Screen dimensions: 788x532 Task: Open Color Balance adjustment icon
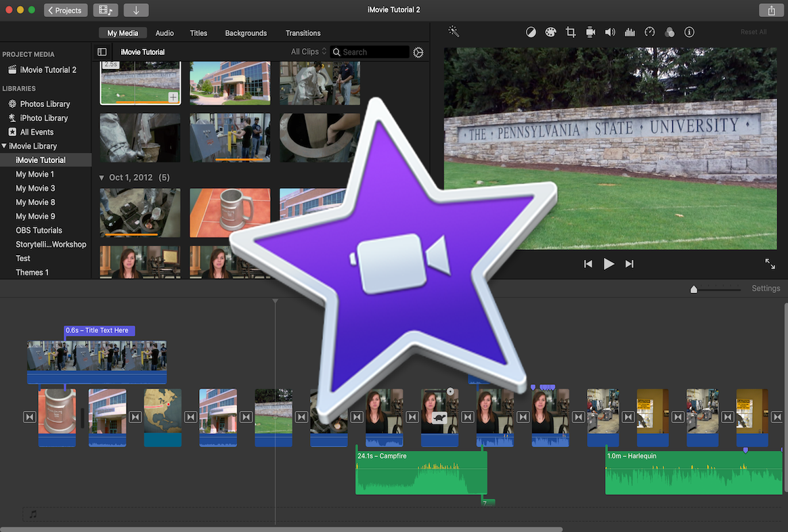(531, 32)
